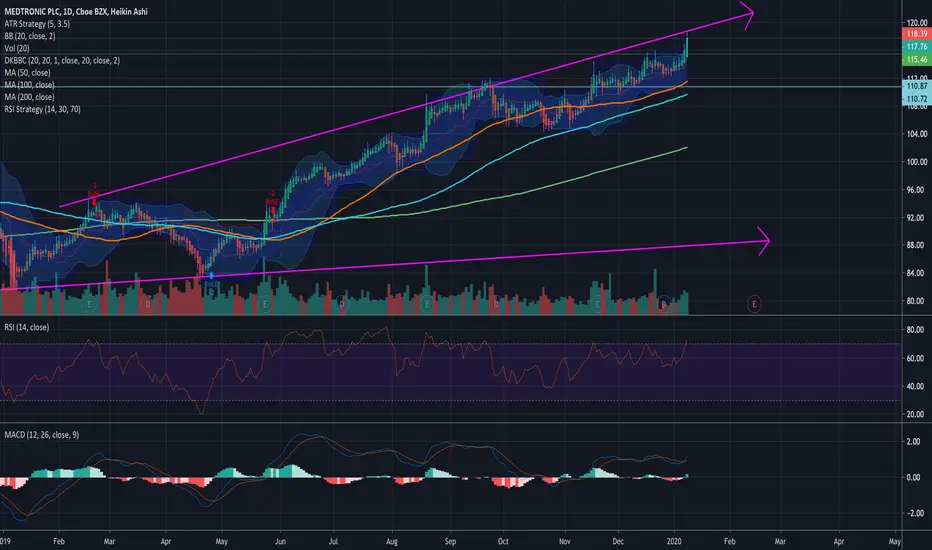Select the MEDTRONIC PLC chart title legend
This screenshot has width=932, height=550.
coord(76,11)
